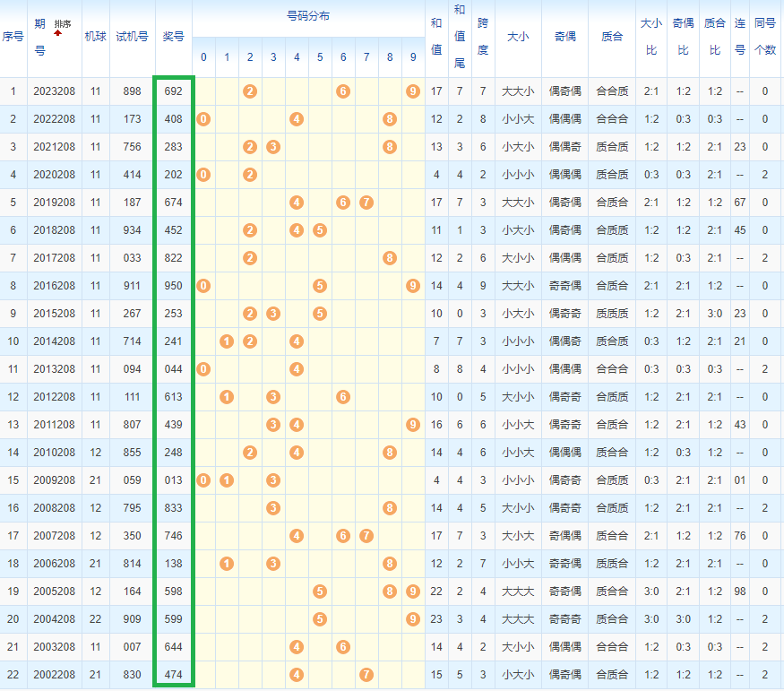Click orange ball 1 in the 2014208 row
The height and width of the screenshot is (691, 784).
227,341
